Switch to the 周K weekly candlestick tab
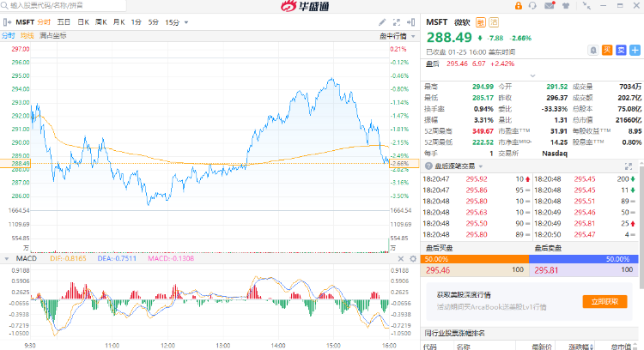The image size is (644, 350). tap(101, 22)
